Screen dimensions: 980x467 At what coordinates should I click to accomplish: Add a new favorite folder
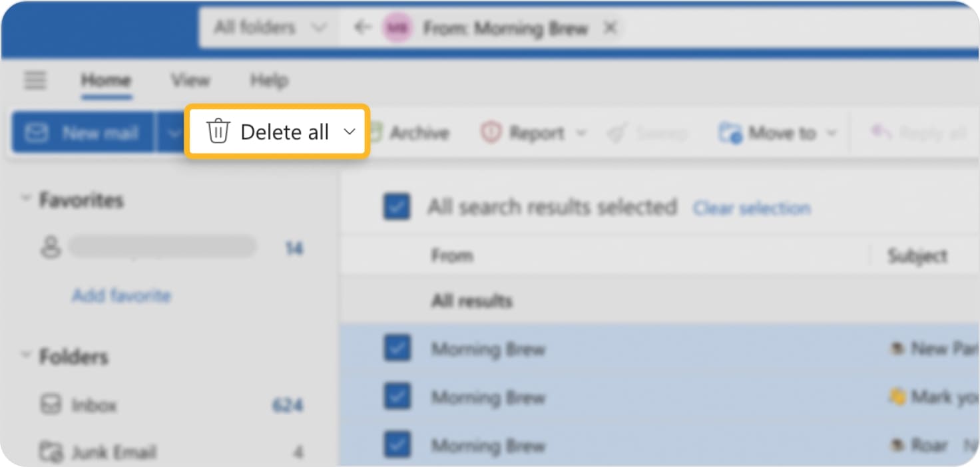click(x=122, y=295)
